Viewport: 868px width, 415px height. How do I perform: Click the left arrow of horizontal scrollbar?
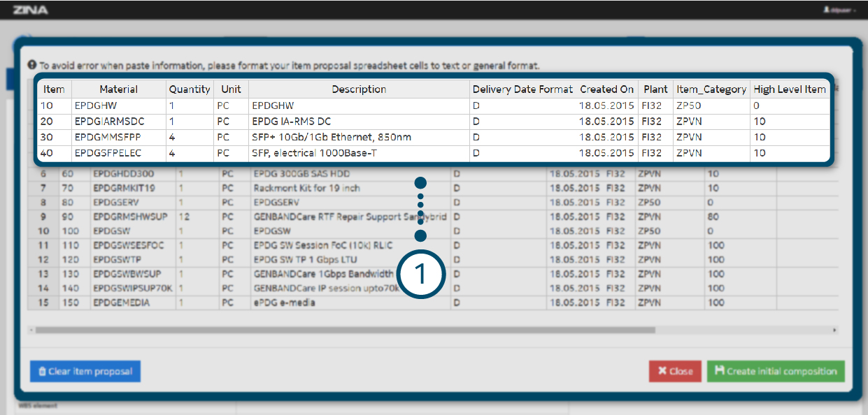click(x=31, y=330)
